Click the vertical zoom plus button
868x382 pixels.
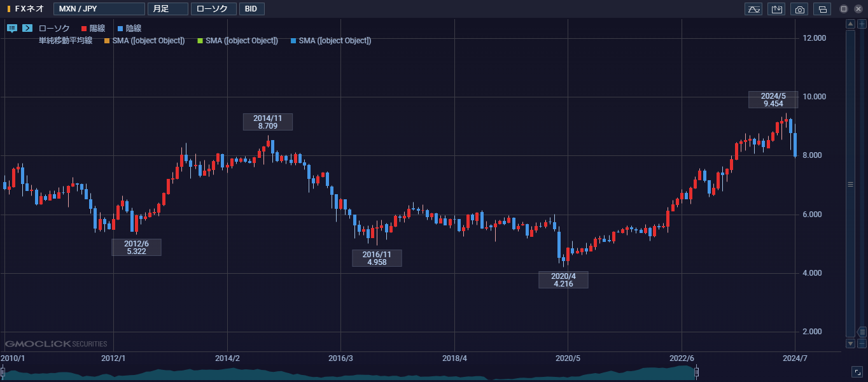(x=862, y=24)
